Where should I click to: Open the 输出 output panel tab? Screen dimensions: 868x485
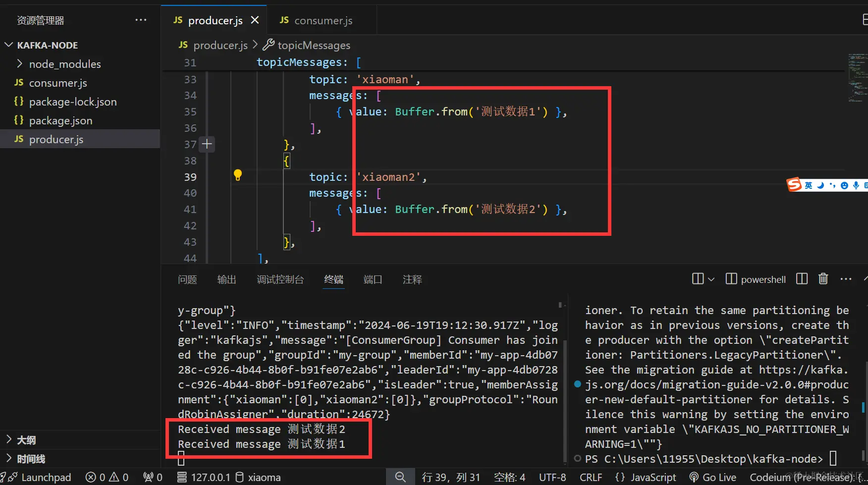click(x=226, y=279)
